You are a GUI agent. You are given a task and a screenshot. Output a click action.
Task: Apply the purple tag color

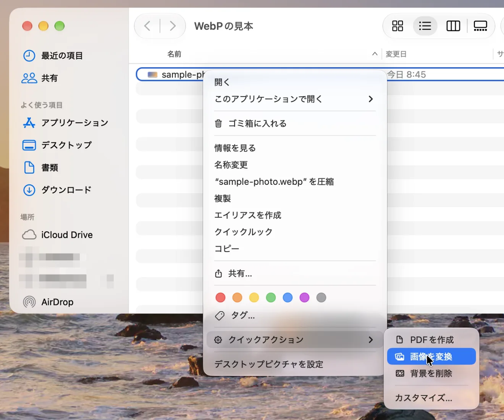[304, 297]
